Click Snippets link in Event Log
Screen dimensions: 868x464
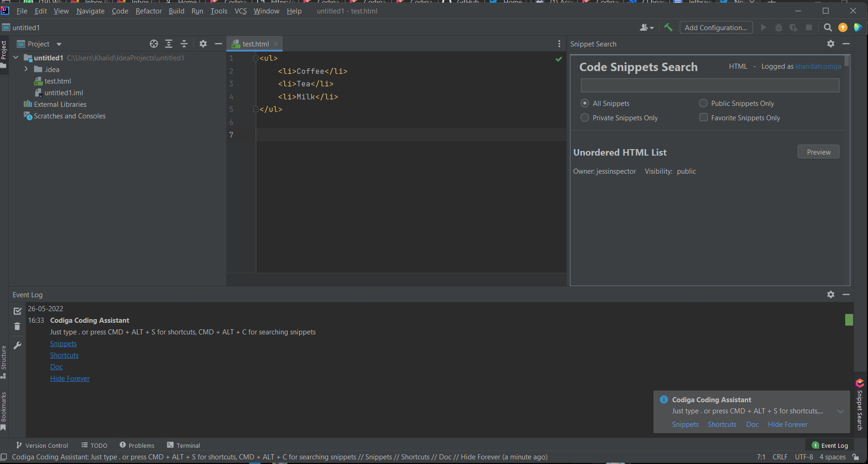point(63,344)
